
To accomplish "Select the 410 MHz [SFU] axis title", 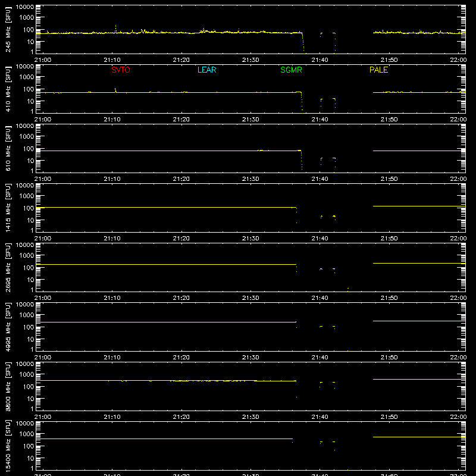I will [8, 89].
